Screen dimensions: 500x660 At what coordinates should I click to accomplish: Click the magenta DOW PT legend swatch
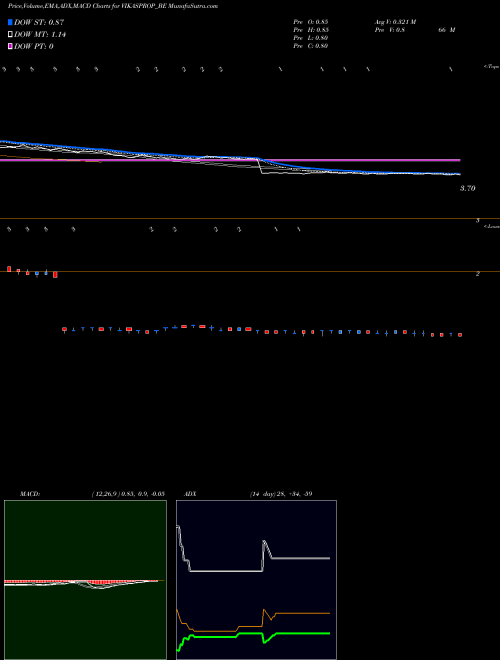point(10,46)
